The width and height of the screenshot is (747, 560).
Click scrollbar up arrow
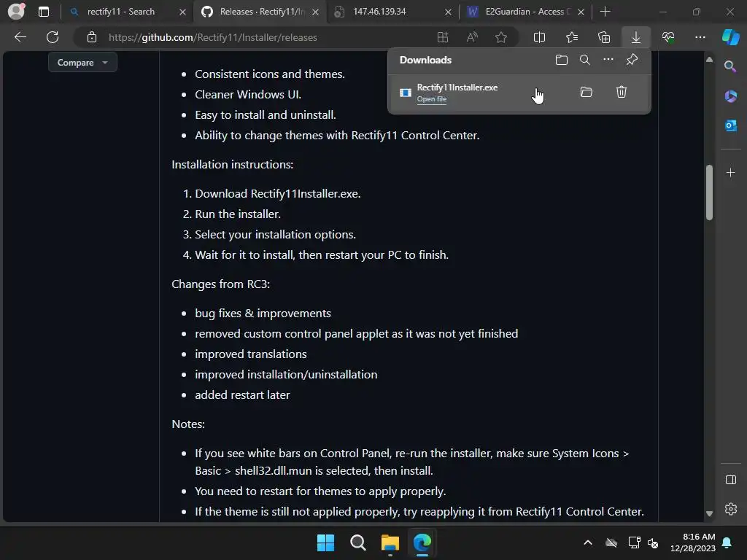click(709, 60)
